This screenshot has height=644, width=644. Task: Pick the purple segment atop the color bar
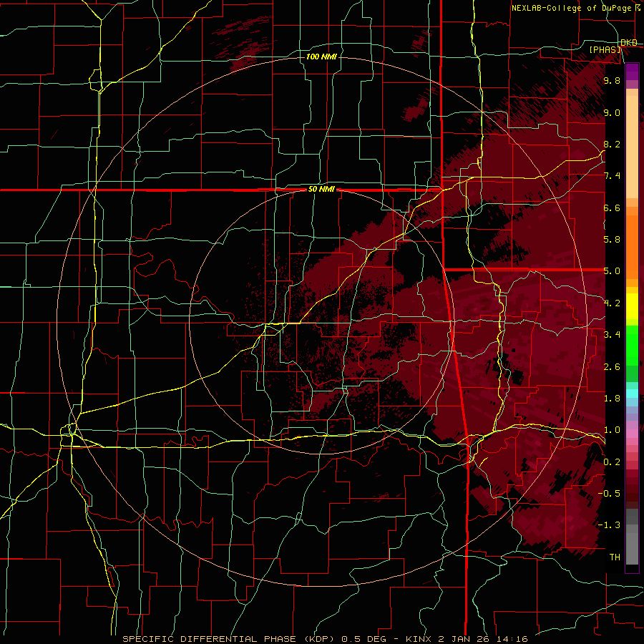[632, 72]
